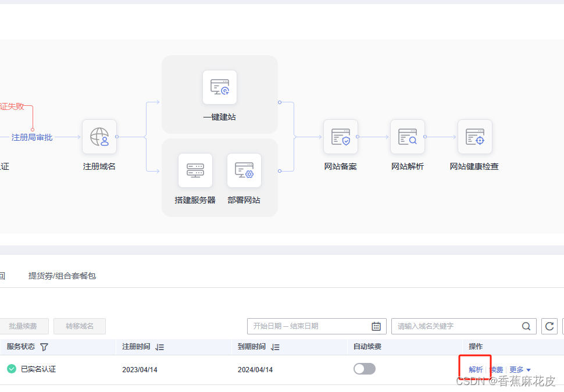Select the 网站备案 shield icon
Image resolution: width=564 pixels, height=392 pixels.
click(x=341, y=137)
